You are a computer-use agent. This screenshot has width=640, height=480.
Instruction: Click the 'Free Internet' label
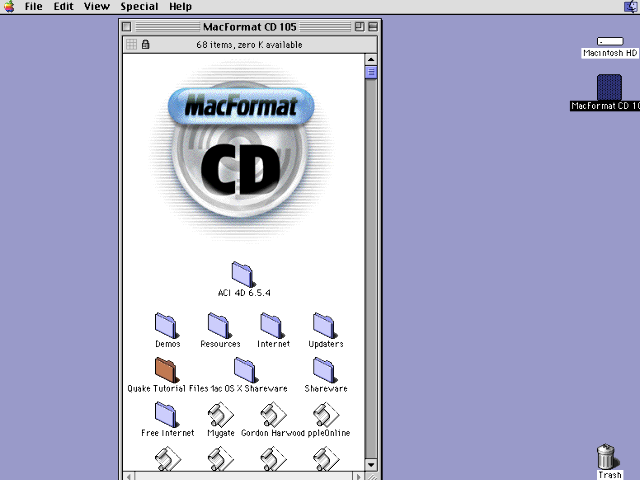pyautogui.click(x=167, y=433)
